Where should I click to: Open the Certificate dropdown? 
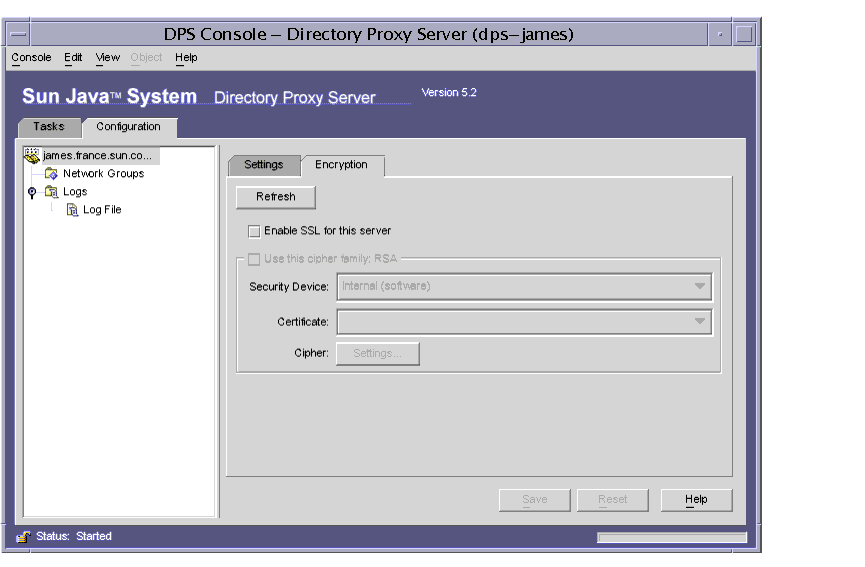tap(525, 322)
